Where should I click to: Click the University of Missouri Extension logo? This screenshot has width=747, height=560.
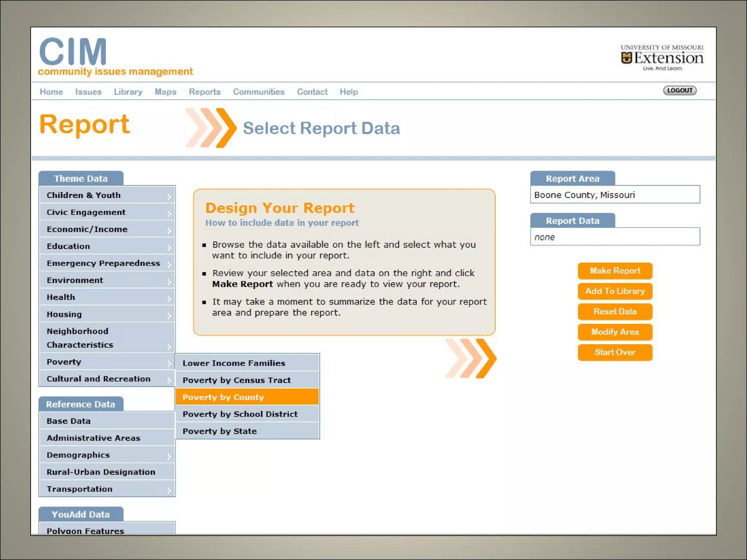662,58
